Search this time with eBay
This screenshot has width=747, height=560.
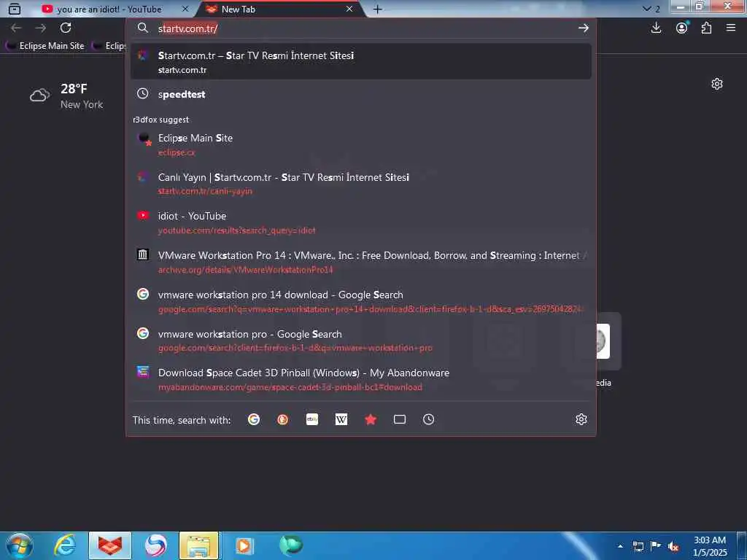click(x=312, y=419)
